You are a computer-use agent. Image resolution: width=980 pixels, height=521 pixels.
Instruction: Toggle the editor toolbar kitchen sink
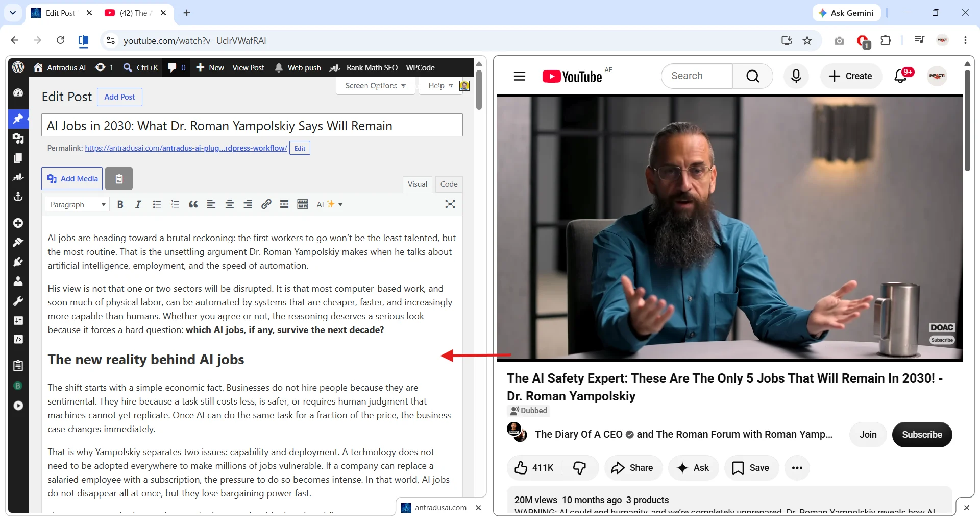[303, 204]
